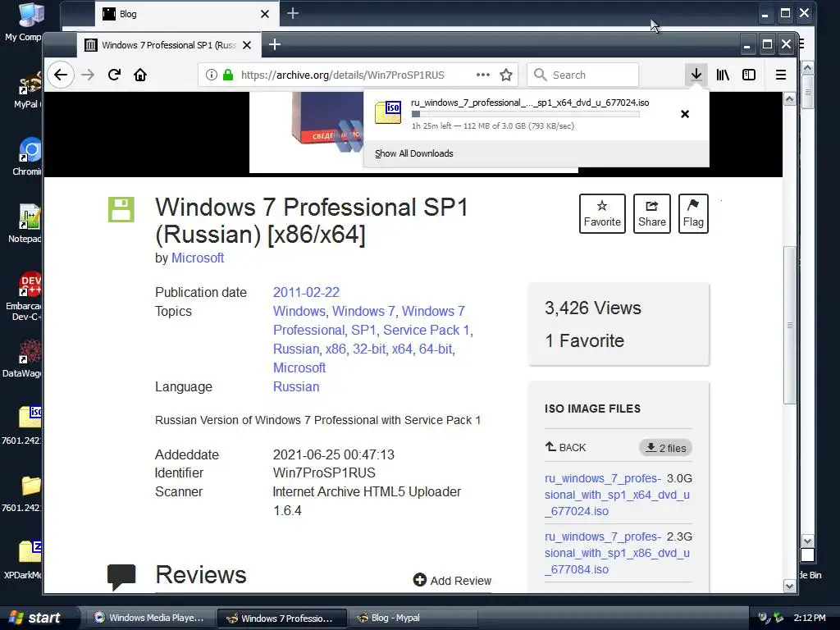
Task: Download the x86 dvd 677084 ISO link
Action: click(x=617, y=553)
